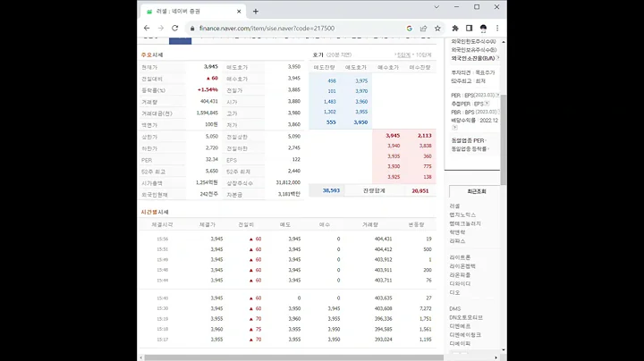
Task: Close the 러셀 네이버 증권 tab
Action: [x=239, y=12]
